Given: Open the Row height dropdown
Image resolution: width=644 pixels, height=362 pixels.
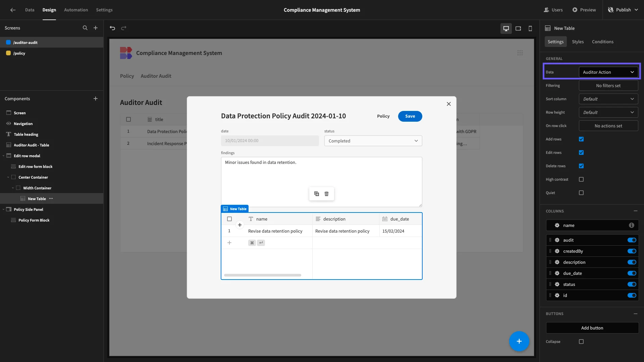Looking at the screenshot, I should coord(608,112).
